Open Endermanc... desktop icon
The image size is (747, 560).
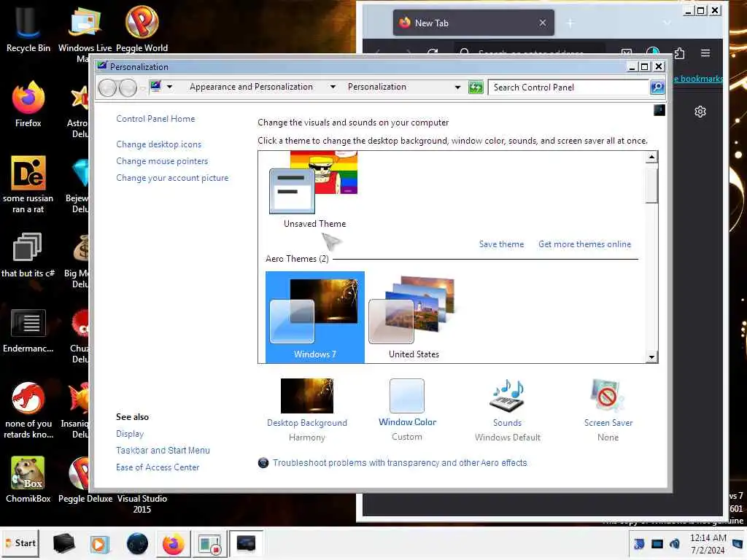click(28, 330)
